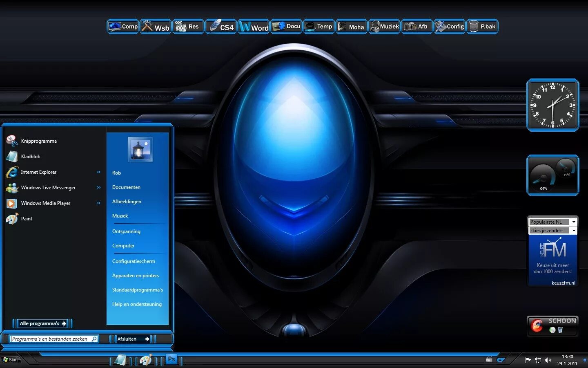Image resolution: width=588 pixels, height=368 pixels.
Task: Click the search magnifier icon in Start menu
Action: click(x=94, y=339)
